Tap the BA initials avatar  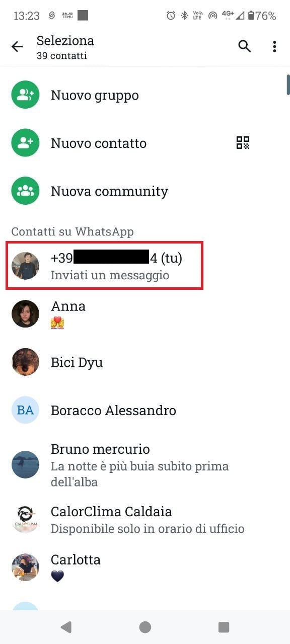tap(26, 410)
